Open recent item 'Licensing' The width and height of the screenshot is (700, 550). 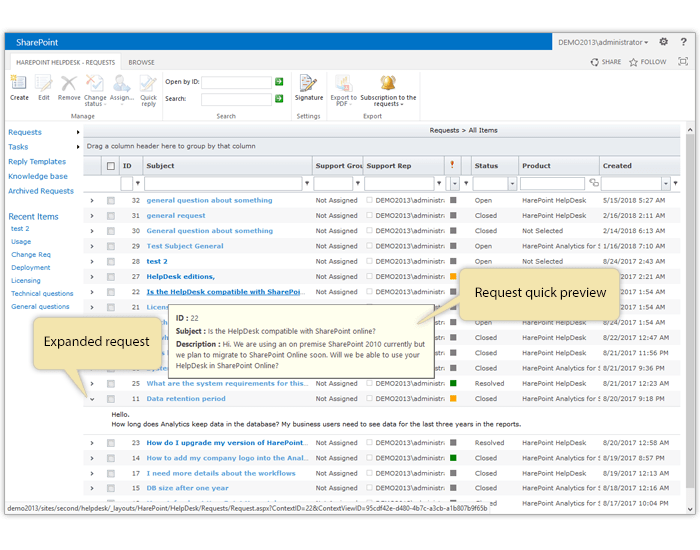coord(26,280)
